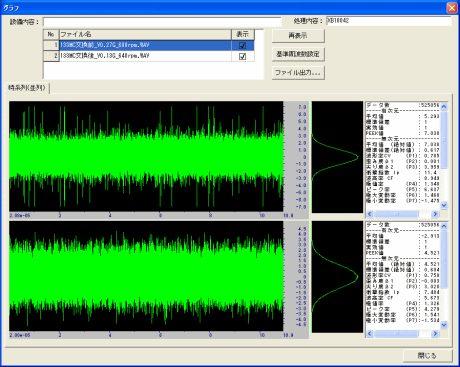The width and height of the screenshot is (460, 367).
Task: Click the 再表示 button
Action: pos(298,36)
